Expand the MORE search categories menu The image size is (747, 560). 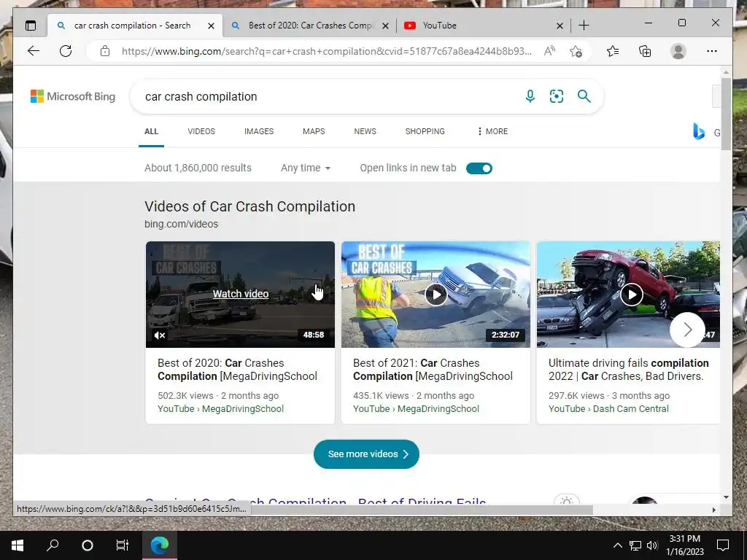click(x=492, y=131)
